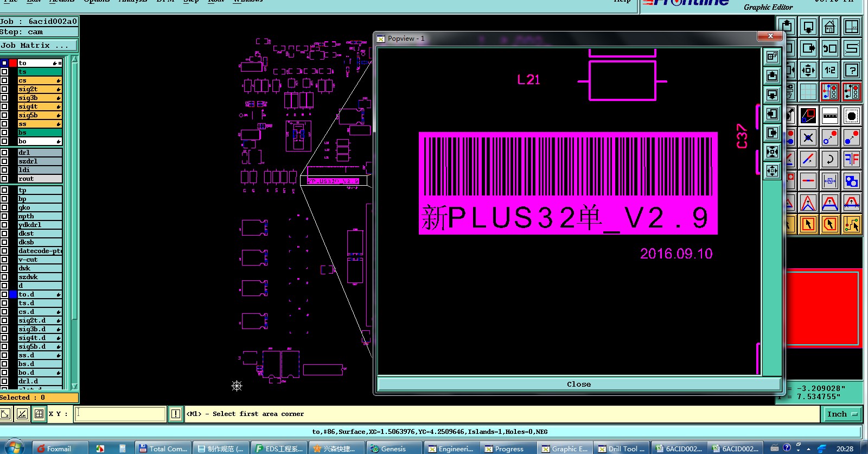The width and height of the screenshot is (868, 454).
Task: Click the ruler measure icon
Action: (x=830, y=116)
